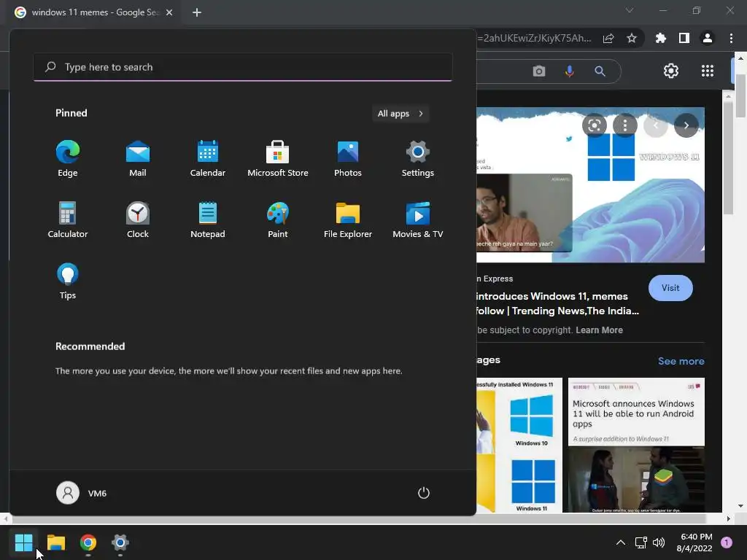The height and width of the screenshot is (560, 747).
Task: Open Windows 10 vs Windows 11 thumbnail
Action: pos(519,446)
